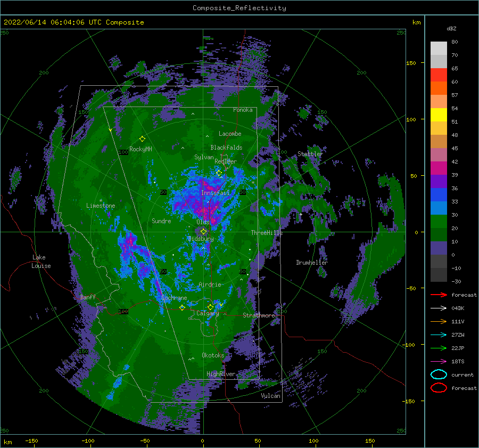The height and width of the screenshot is (448, 479).
Task: Click the Sylvan label
Action: click(204, 157)
